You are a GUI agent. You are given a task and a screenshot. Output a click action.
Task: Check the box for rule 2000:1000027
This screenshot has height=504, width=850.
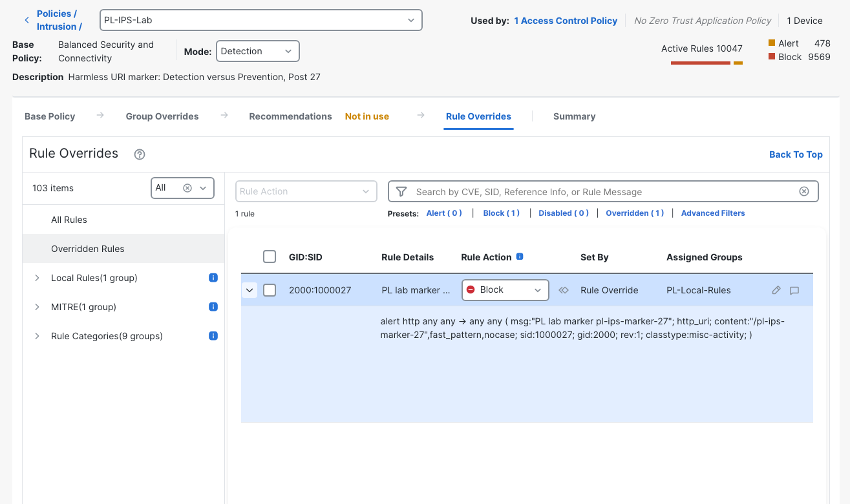[x=270, y=290]
